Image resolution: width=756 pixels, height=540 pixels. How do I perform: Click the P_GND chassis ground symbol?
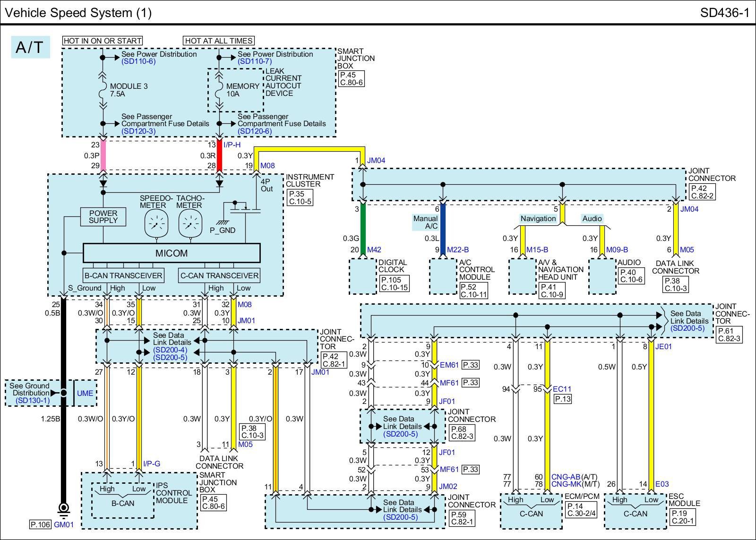(x=222, y=223)
